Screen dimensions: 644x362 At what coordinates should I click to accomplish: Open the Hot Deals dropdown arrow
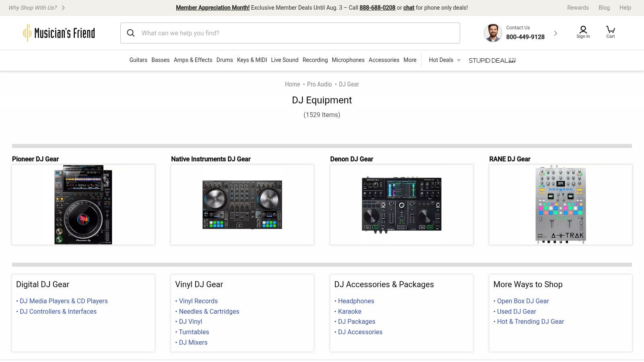[458, 60]
